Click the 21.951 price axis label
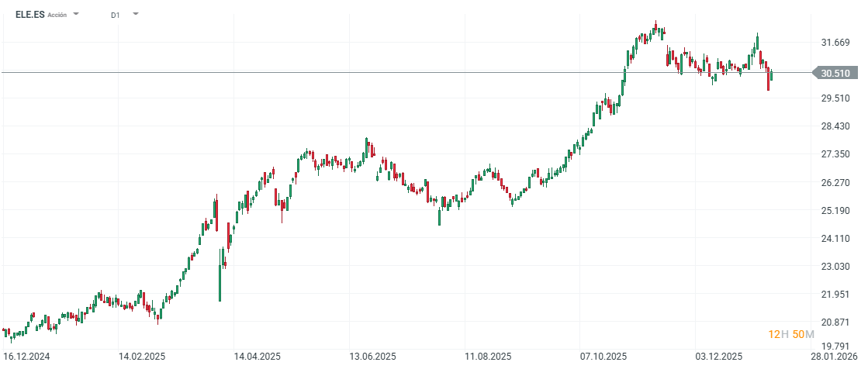The width and height of the screenshot is (868, 369). pyautogui.click(x=835, y=295)
